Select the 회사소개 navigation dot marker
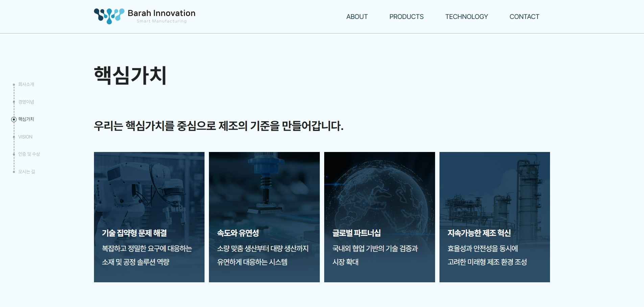The height and width of the screenshot is (307, 644). pos(14,84)
